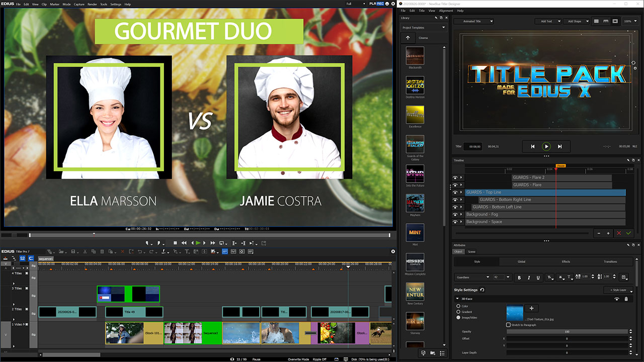The height and width of the screenshot is (362, 644).
Task: Switch to the Effects tab
Action: pos(566,261)
